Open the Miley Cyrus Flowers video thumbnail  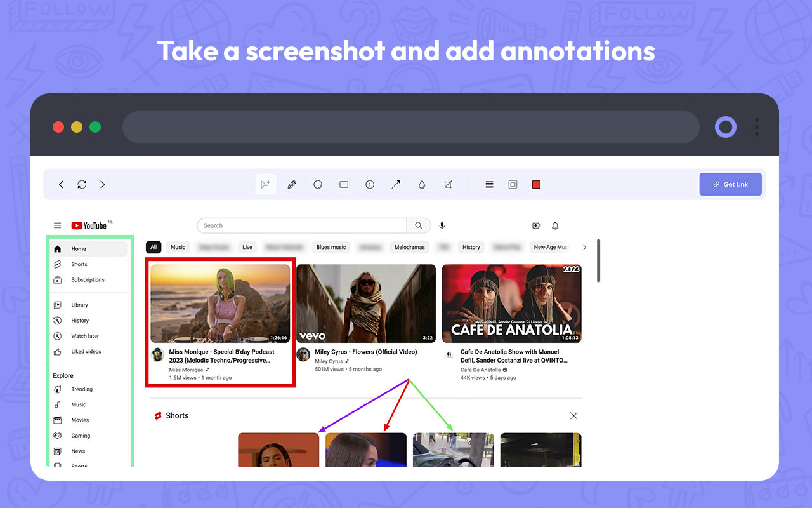point(366,304)
